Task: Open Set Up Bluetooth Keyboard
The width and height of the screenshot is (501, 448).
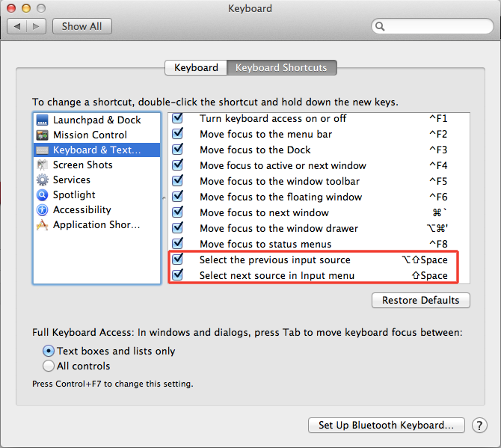Action: [x=387, y=426]
